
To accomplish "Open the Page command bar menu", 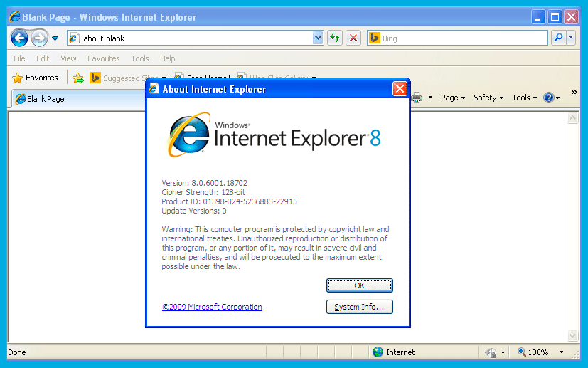I will click(453, 98).
